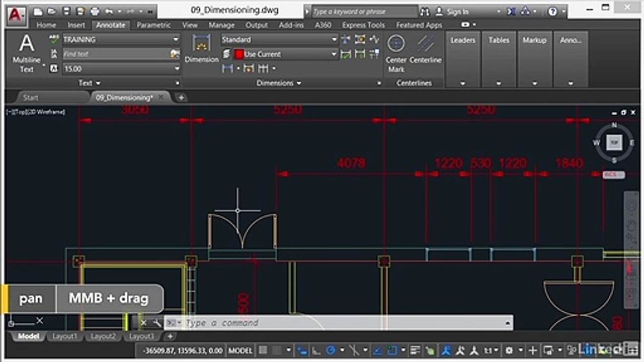Image resolution: width=644 pixels, height=362 pixels.
Task: Run the Check Spelling ABC icon
Action: [54, 39]
